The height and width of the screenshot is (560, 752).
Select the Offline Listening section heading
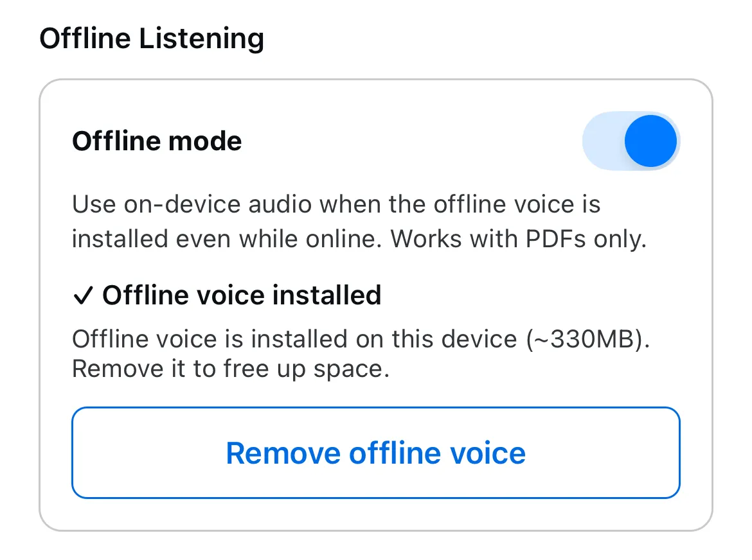coord(152,39)
